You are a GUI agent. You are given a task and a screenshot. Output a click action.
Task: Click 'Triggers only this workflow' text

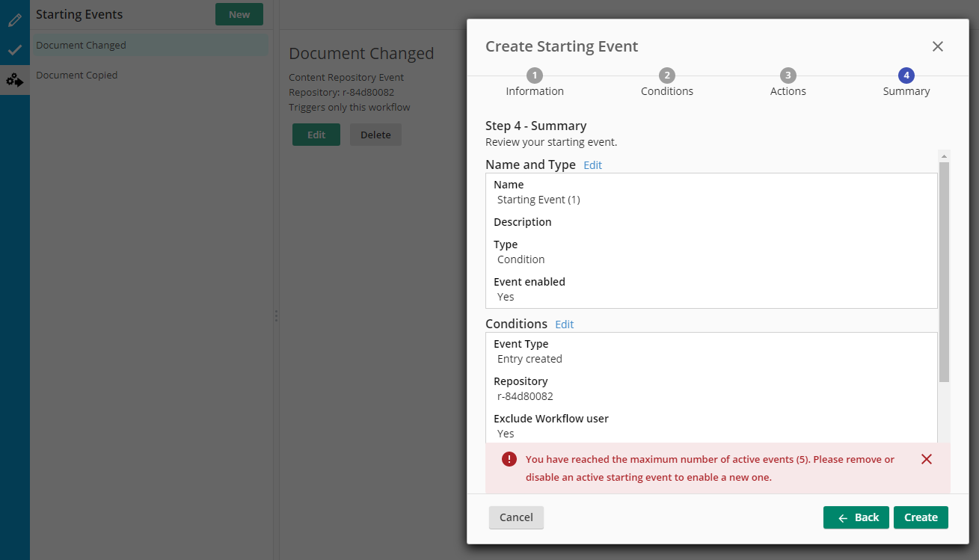click(349, 107)
